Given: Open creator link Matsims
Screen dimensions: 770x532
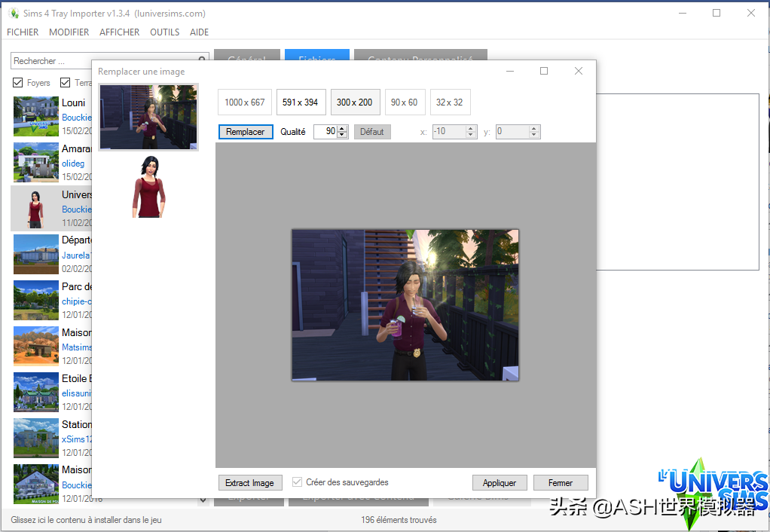Looking at the screenshot, I should point(77,347).
